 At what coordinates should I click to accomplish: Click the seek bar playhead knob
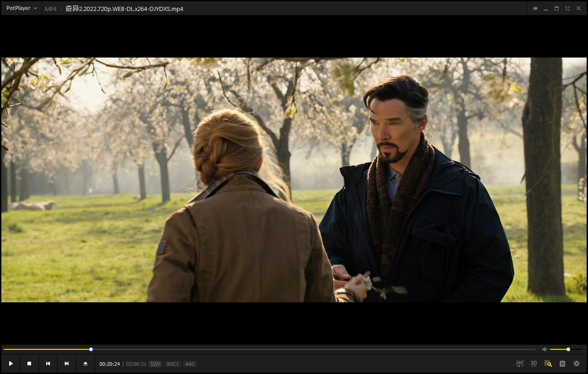91,349
